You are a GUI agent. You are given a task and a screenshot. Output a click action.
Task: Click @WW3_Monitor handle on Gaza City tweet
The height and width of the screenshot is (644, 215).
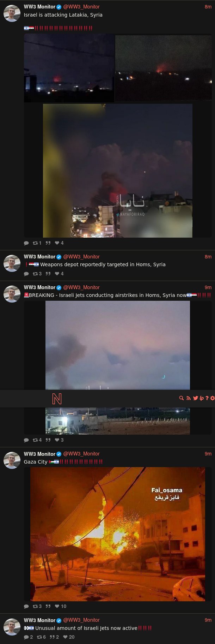81,454
